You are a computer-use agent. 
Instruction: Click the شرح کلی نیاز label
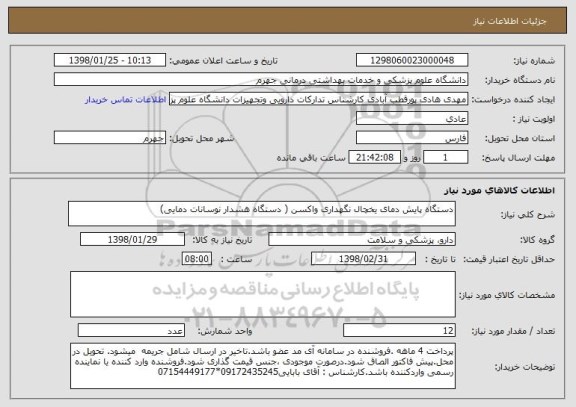tap(528, 215)
